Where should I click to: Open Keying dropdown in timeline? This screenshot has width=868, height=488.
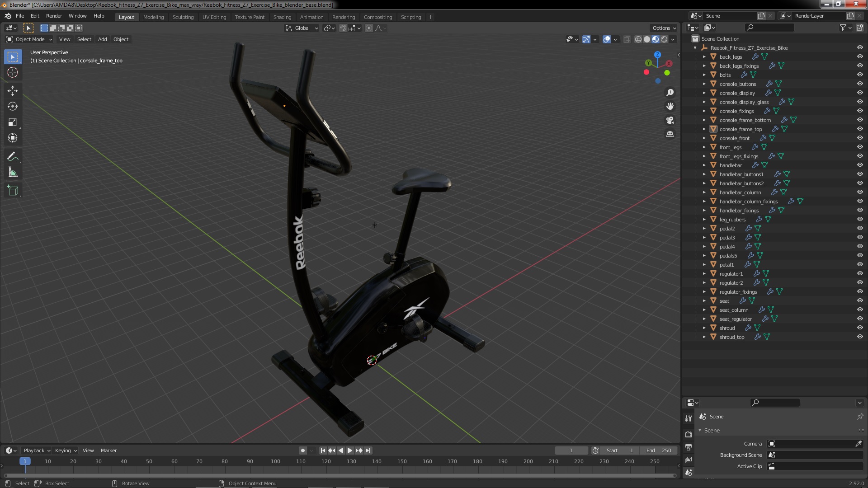tap(66, 450)
